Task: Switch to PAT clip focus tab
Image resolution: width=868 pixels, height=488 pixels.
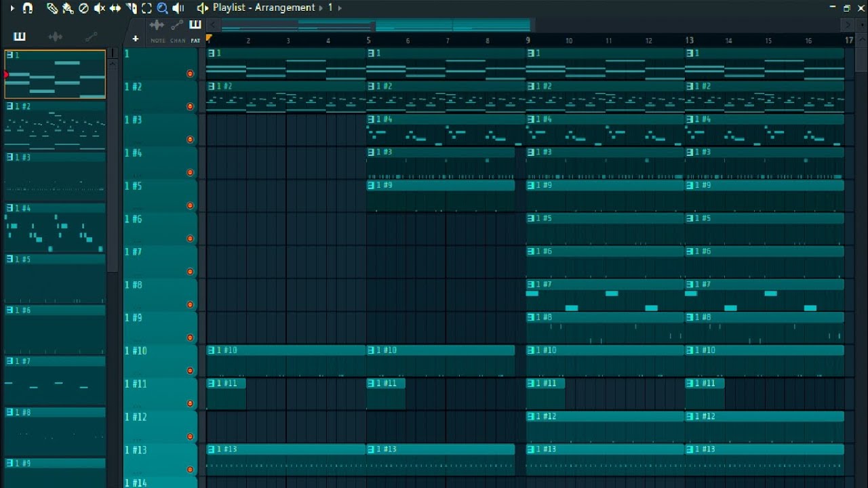Action: pos(195,30)
